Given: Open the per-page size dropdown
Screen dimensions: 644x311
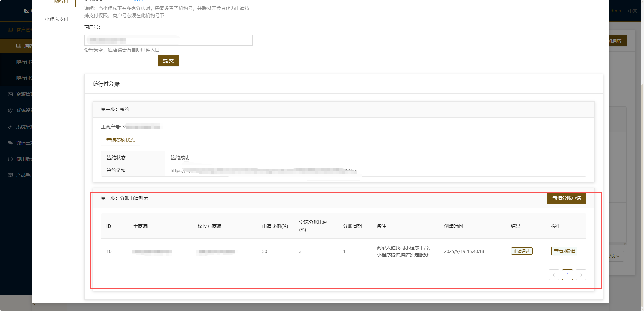Looking at the screenshot, I should (x=616, y=256).
